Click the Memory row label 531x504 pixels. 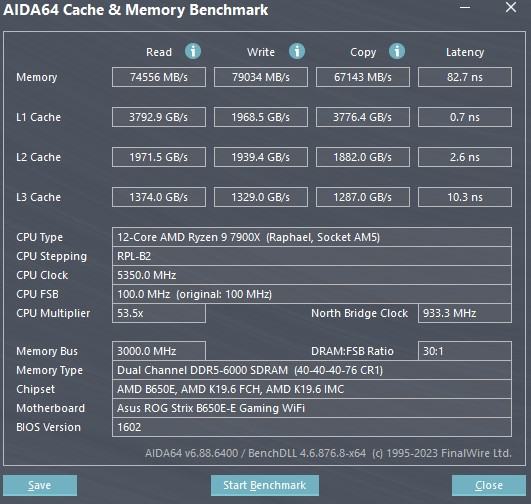point(37,78)
